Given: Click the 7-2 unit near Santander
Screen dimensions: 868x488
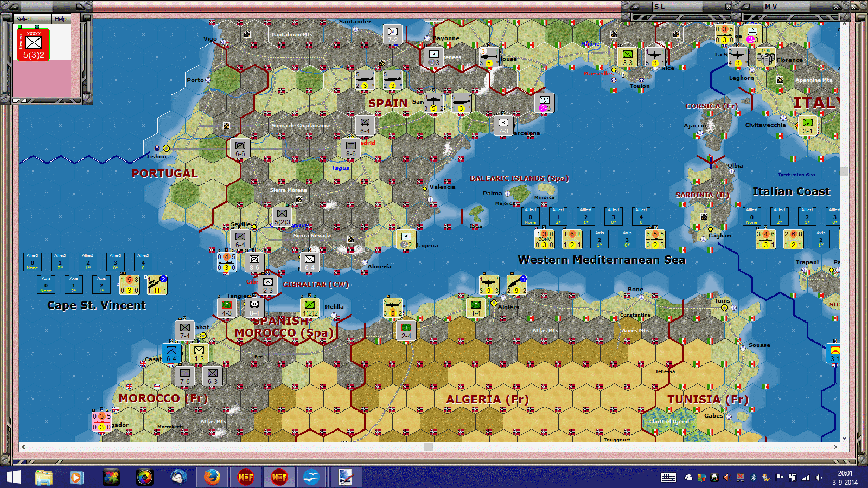Looking at the screenshot, I should pyautogui.click(x=393, y=35).
